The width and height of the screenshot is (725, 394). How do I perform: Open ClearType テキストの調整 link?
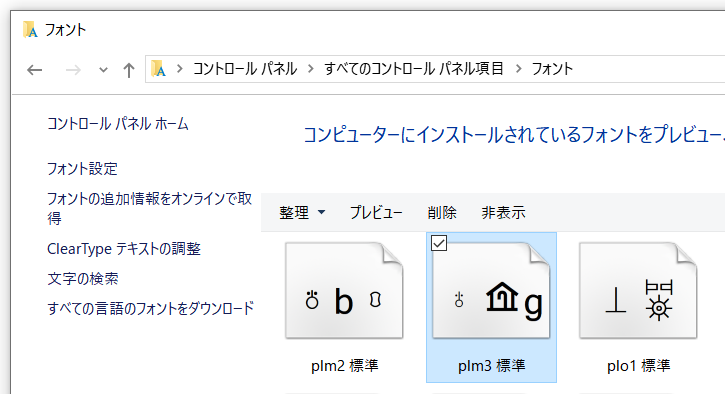[124, 249]
